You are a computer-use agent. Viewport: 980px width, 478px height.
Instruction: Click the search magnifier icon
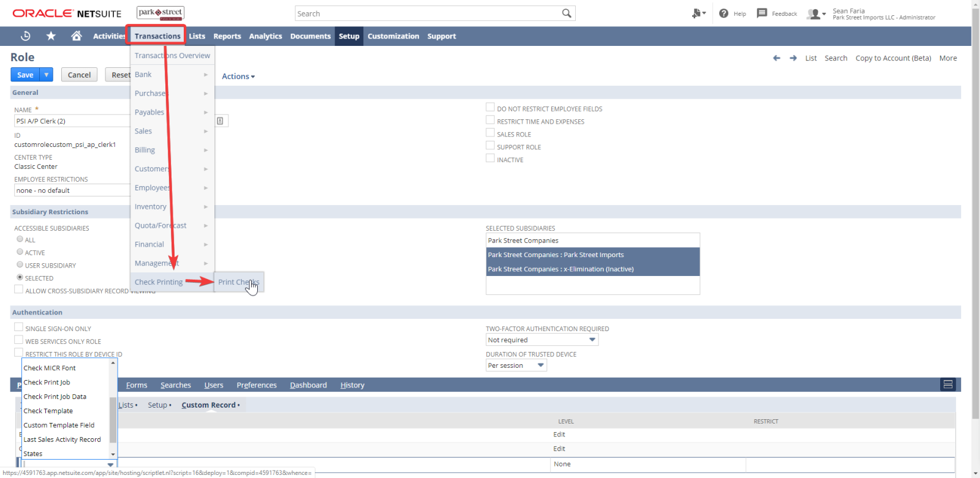[x=567, y=13]
